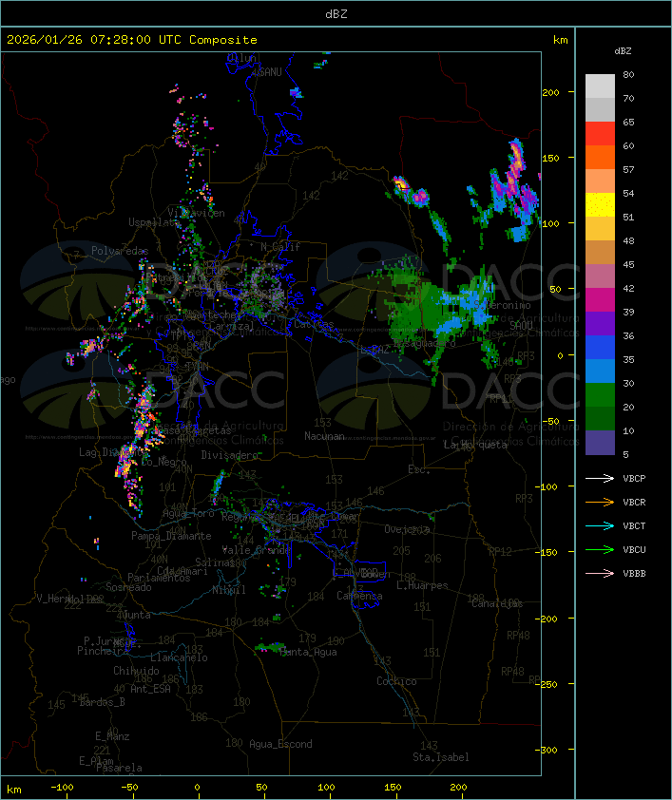Click the Nacunan map label

coord(324,436)
